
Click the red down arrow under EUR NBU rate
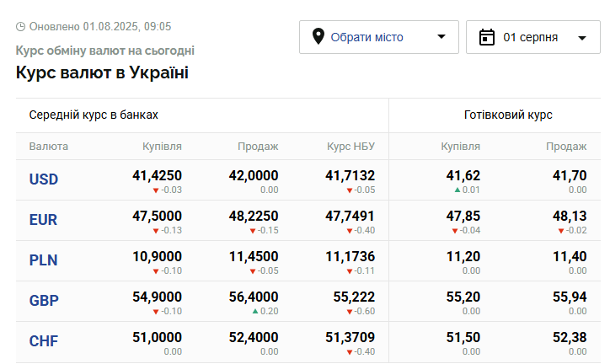click(349, 231)
